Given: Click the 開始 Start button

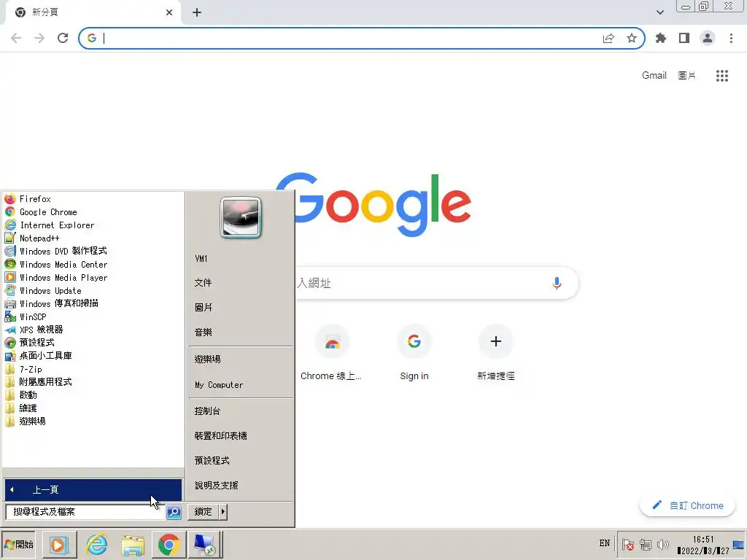Looking at the screenshot, I should (18, 544).
